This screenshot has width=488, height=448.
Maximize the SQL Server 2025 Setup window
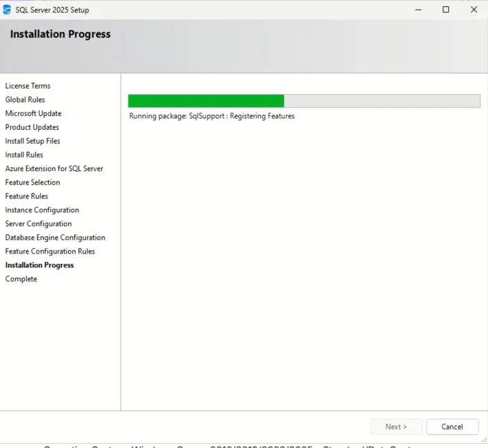pos(445,10)
